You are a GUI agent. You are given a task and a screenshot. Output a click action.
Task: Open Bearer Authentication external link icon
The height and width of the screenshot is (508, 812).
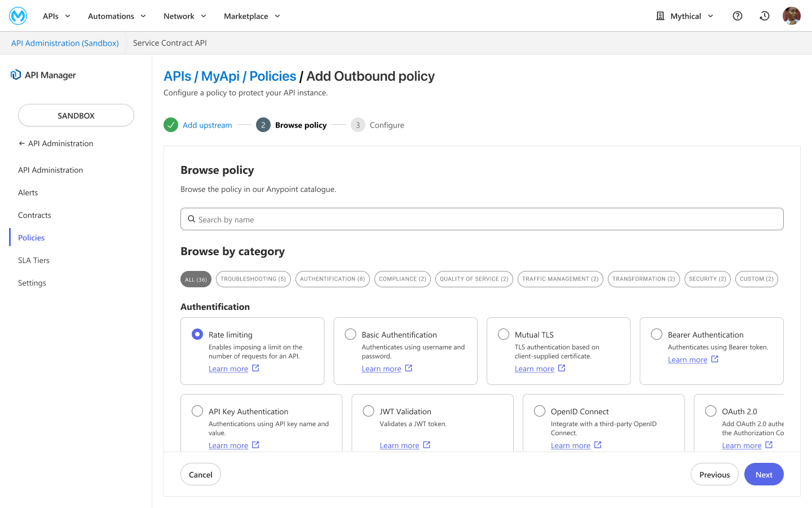click(715, 359)
